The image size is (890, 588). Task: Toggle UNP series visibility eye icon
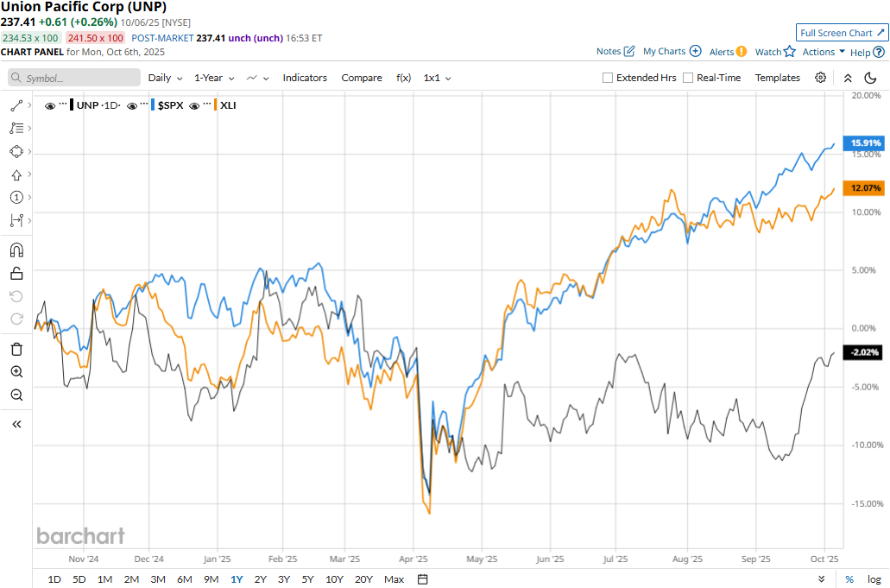coord(50,105)
